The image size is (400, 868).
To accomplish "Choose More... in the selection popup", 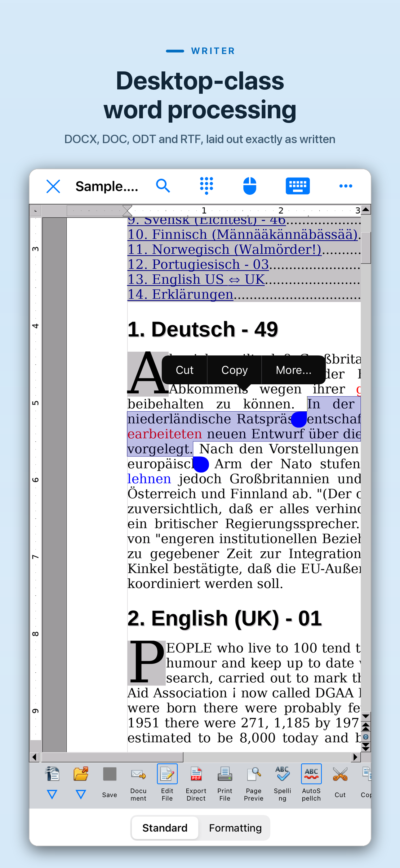I will point(293,370).
